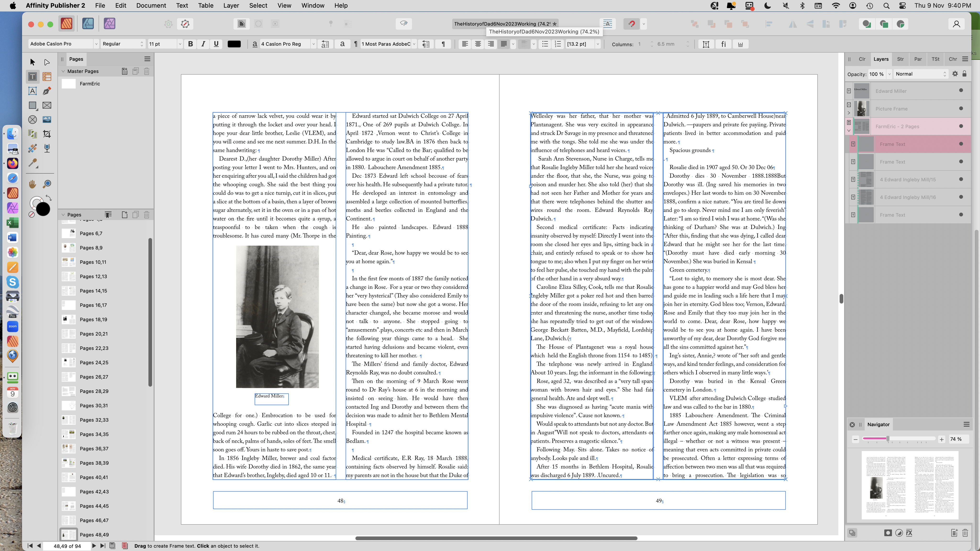Click Navigator zoom out minus button
This screenshot has width=980, height=551.
click(x=855, y=439)
